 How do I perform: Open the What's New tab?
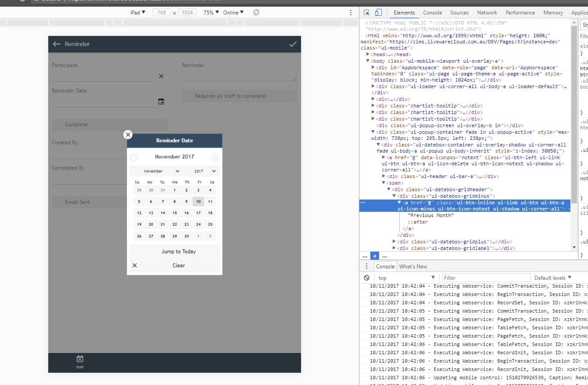pos(413,266)
